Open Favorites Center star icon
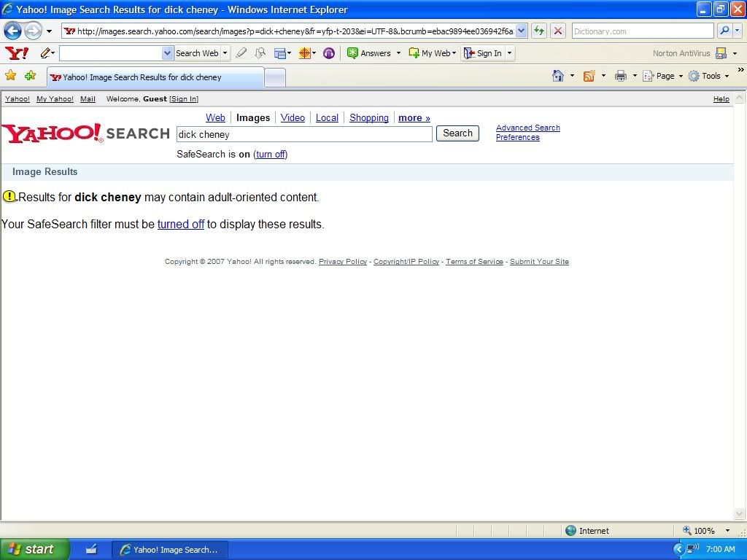The height and width of the screenshot is (560, 747). click(10, 75)
